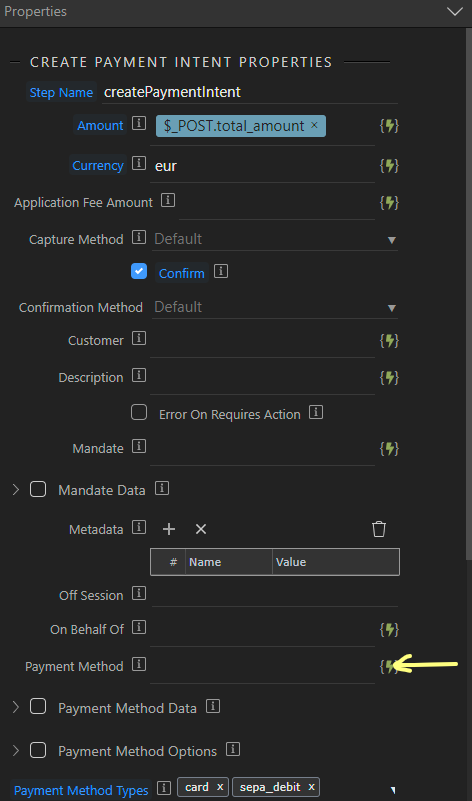Collapse the Properties panel header

point(454,11)
